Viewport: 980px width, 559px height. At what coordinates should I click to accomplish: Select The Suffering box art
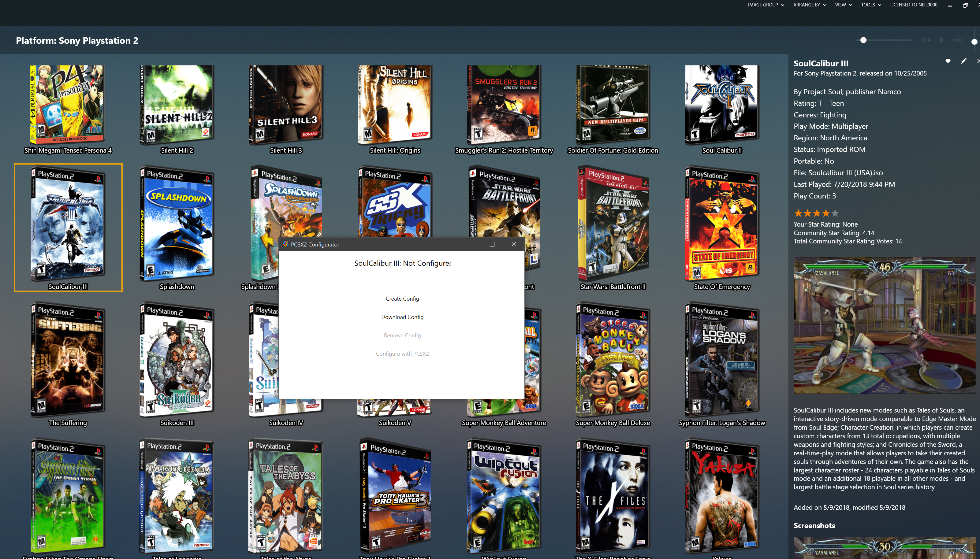pyautogui.click(x=68, y=360)
